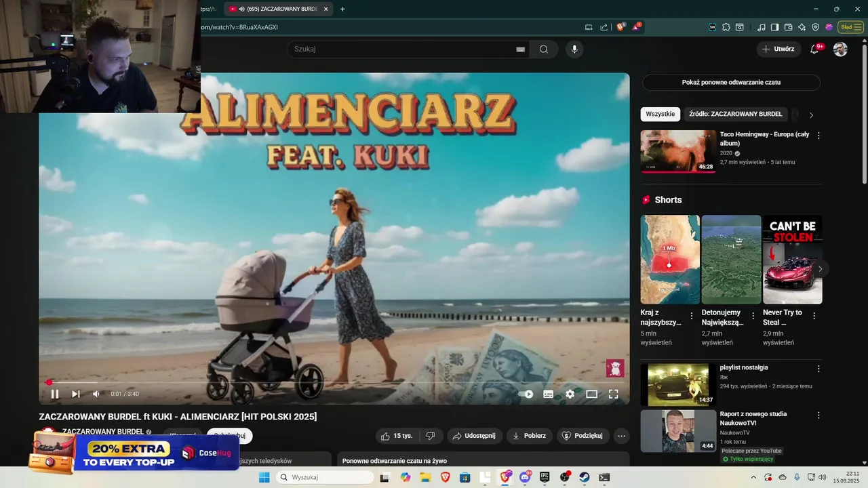Screen dimensions: 868x488
Task: Skip to next video in player
Action: click(x=76, y=394)
